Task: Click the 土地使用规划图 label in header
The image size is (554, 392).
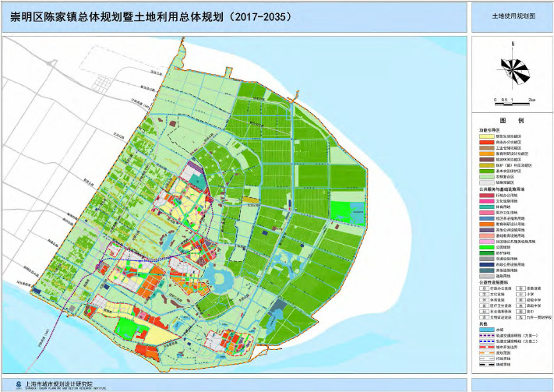Action: click(x=513, y=16)
